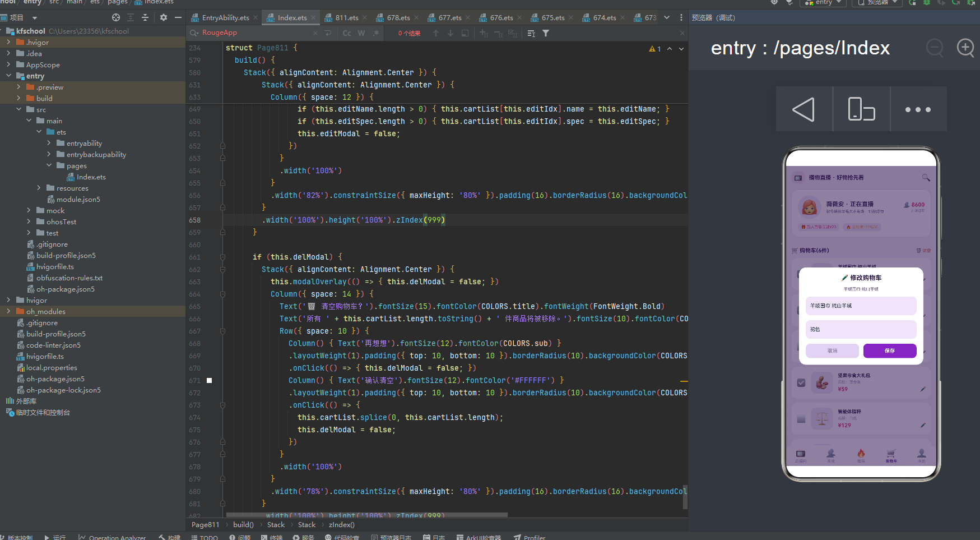This screenshot has height=540, width=980.
Task: Click the expand all icon in project panel
Action: [x=131, y=17]
